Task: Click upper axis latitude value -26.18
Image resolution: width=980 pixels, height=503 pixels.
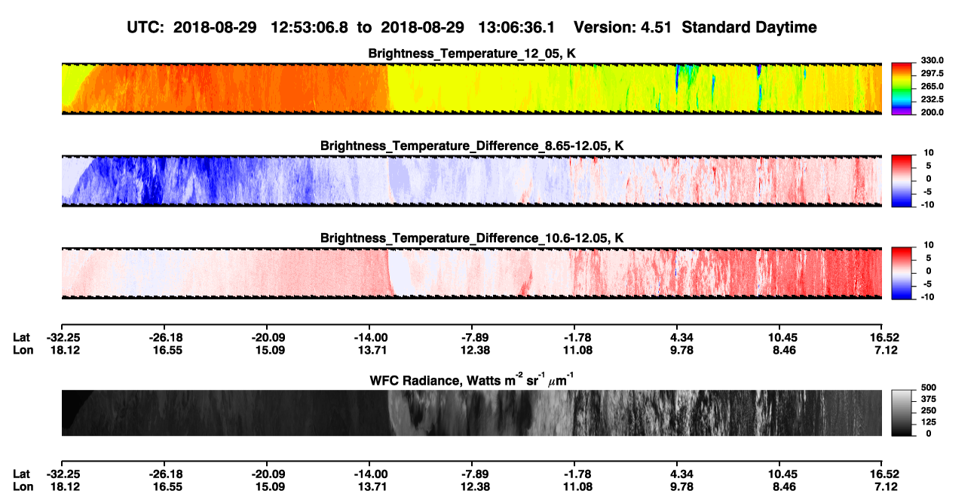Action: coord(164,337)
